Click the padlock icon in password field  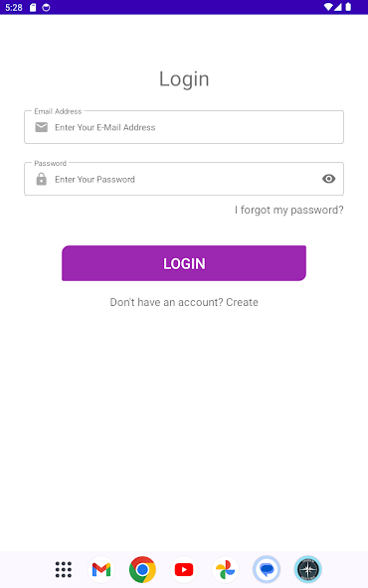click(42, 179)
